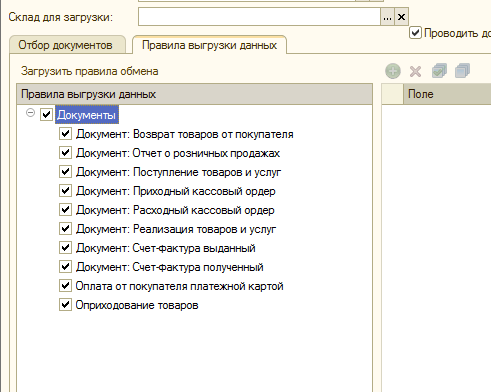Screen dimensions: 491x392
Task: Select Документ: Поступление товаров и услуг row
Action: pos(178,172)
